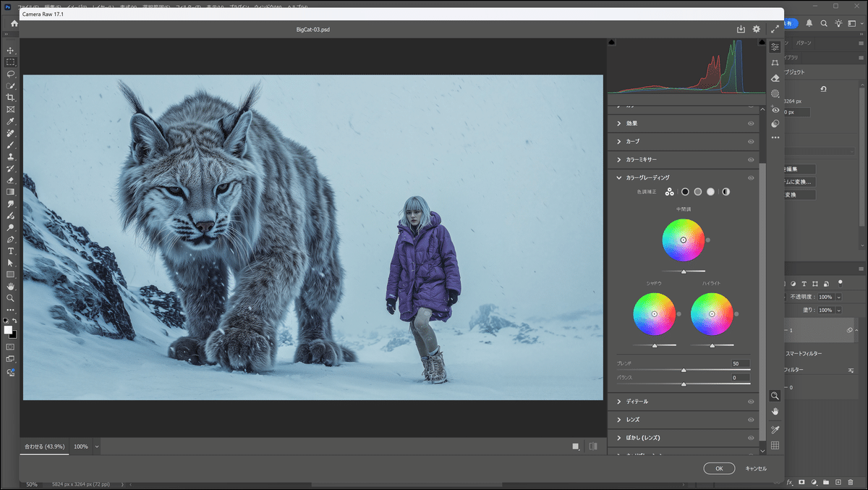Screen dimensions: 868x490
Task: Select the Red Eye removal tool icon
Action: click(x=775, y=110)
